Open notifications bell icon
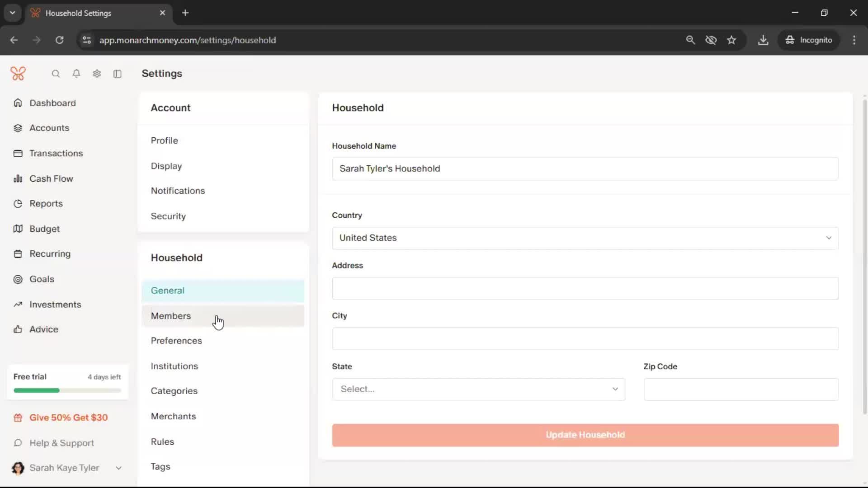This screenshot has height=488, width=868. point(76,74)
